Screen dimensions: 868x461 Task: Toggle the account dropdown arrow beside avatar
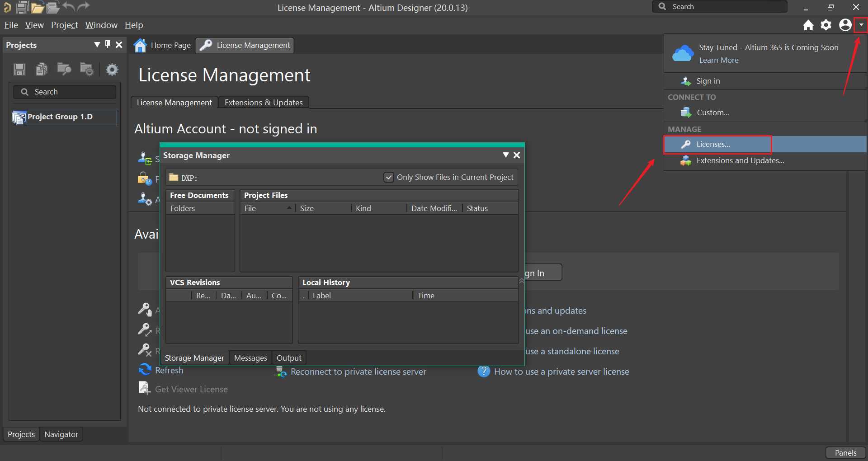click(x=861, y=25)
